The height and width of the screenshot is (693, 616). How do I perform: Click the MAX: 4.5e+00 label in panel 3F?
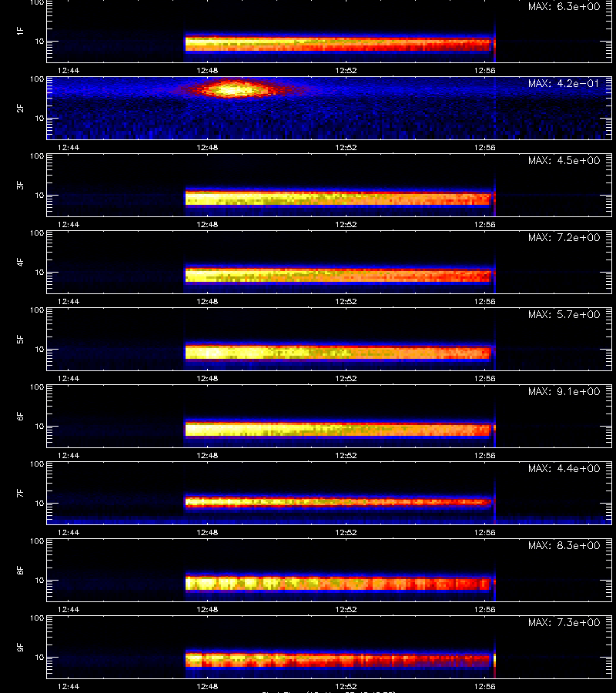(x=564, y=160)
